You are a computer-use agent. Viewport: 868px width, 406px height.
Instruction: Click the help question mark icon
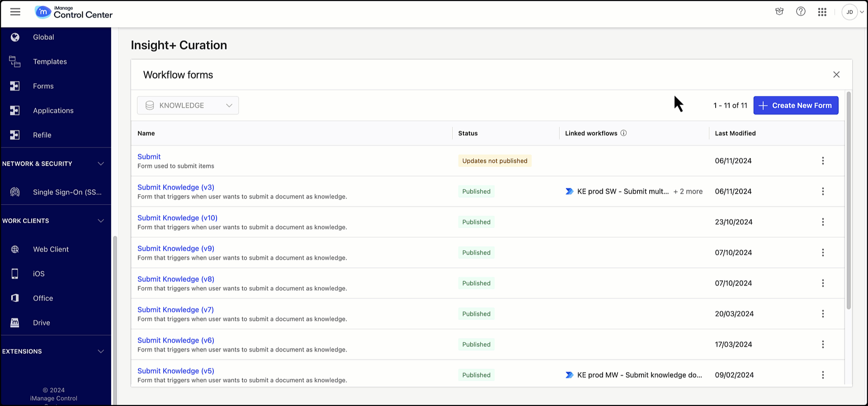click(801, 12)
